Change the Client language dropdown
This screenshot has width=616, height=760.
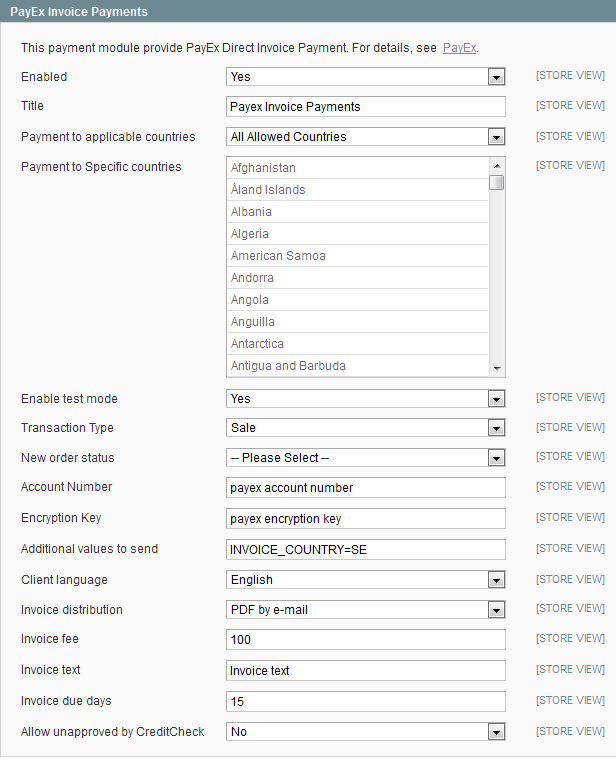365,580
